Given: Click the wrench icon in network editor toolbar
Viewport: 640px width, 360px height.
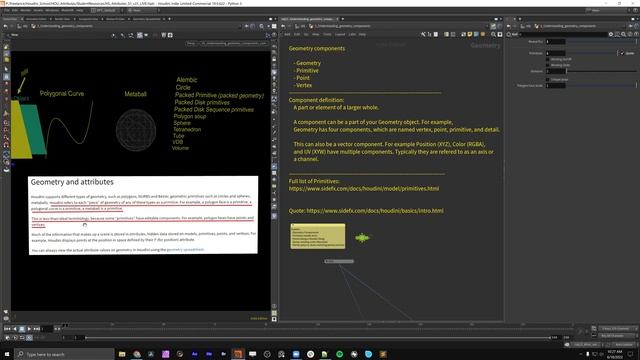Looking at the screenshot, I should pyautogui.click(x=423, y=35).
